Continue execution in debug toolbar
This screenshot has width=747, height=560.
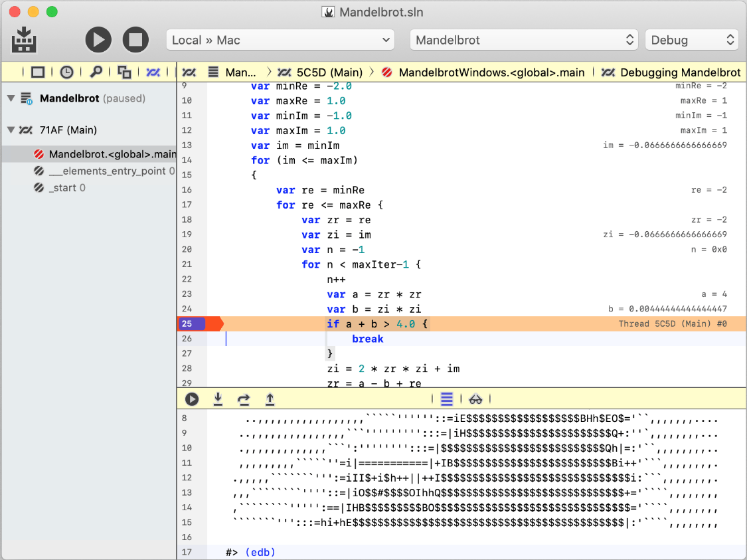tap(192, 399)
